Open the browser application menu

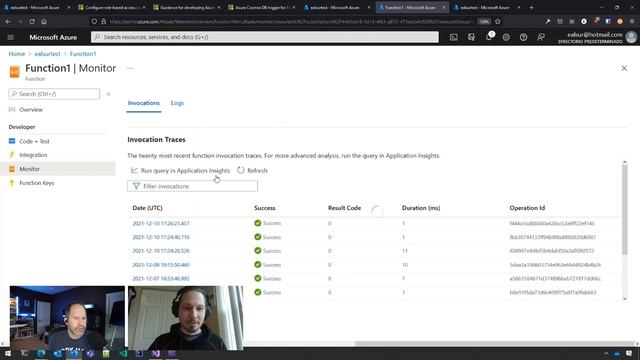click(x=632, y=21)
